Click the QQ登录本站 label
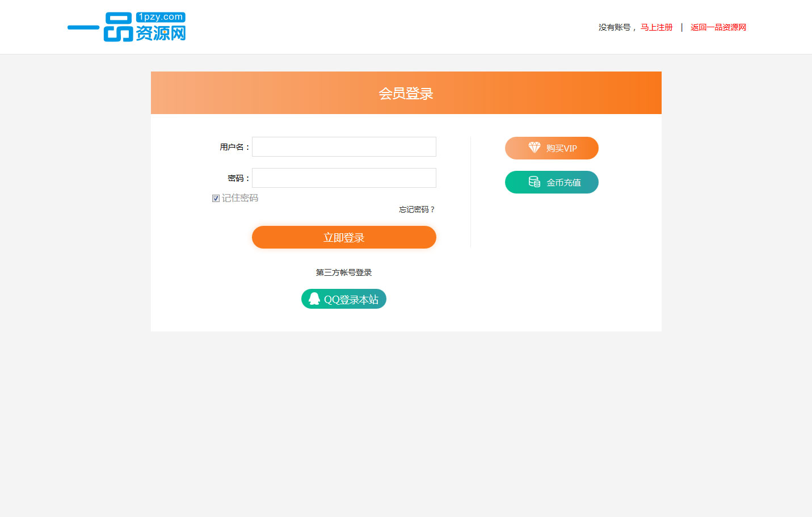 pyautogui.click(x=351, y=299)
